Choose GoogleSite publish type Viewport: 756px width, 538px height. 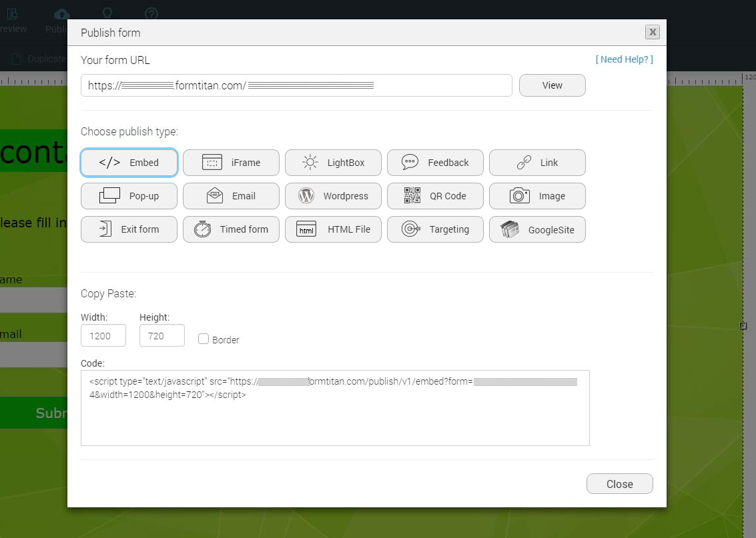pyautogui.click(x=538, y=229)
